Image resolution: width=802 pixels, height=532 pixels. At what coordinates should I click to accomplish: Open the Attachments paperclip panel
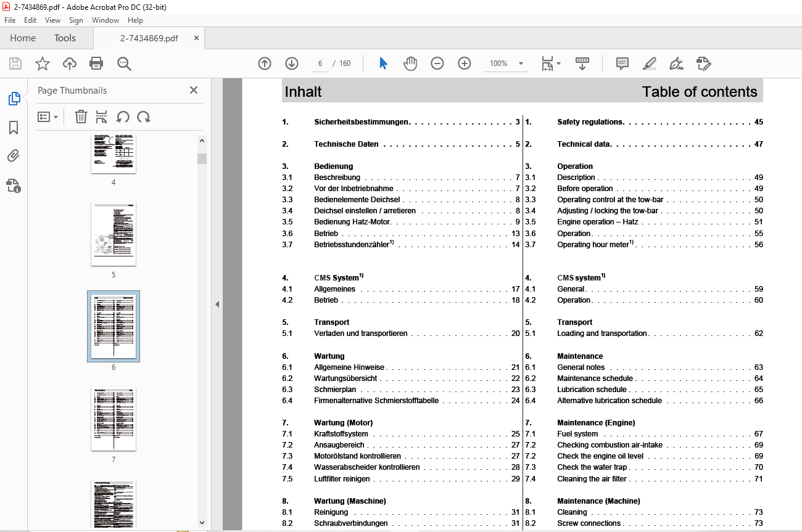(14, 156)
